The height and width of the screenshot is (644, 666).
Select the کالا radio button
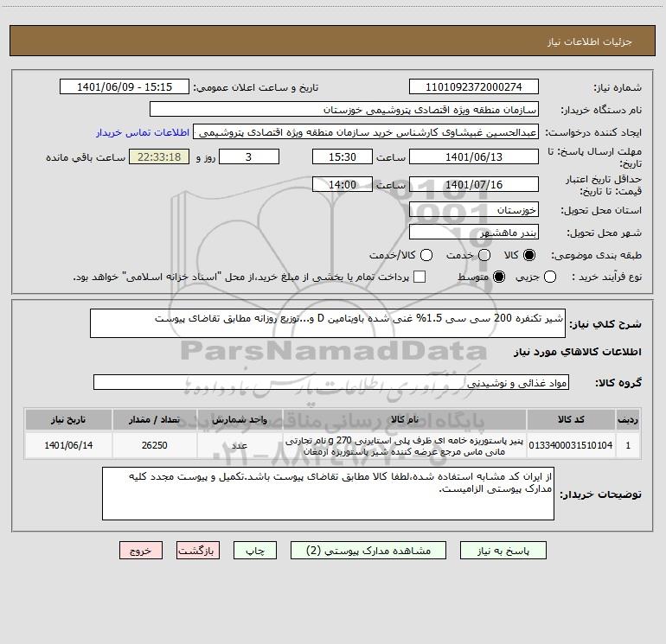[529, 255]
